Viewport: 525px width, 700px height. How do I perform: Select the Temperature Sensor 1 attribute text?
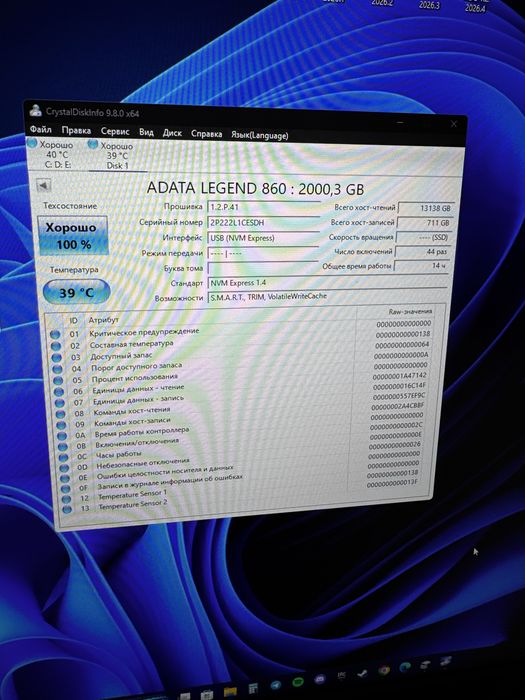(132, 495)
